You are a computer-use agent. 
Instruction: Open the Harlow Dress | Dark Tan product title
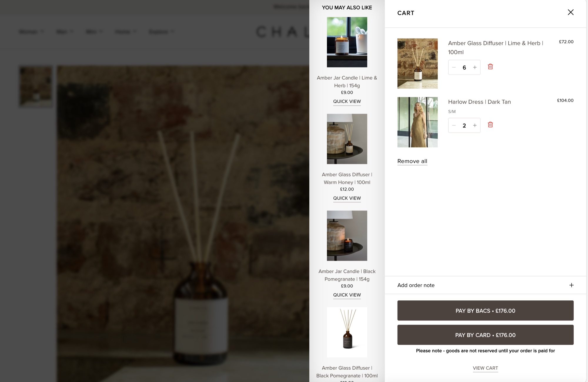coord(479,102)
